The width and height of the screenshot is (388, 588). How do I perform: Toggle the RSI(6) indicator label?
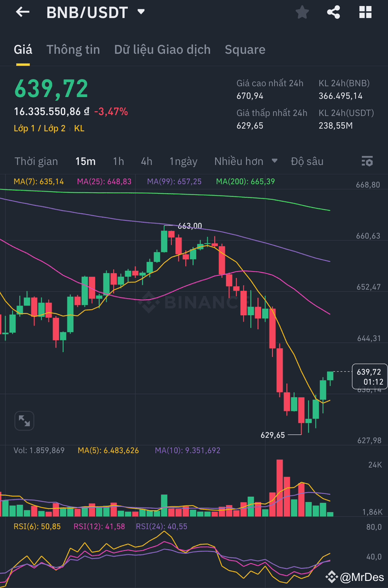click(37, 526)
